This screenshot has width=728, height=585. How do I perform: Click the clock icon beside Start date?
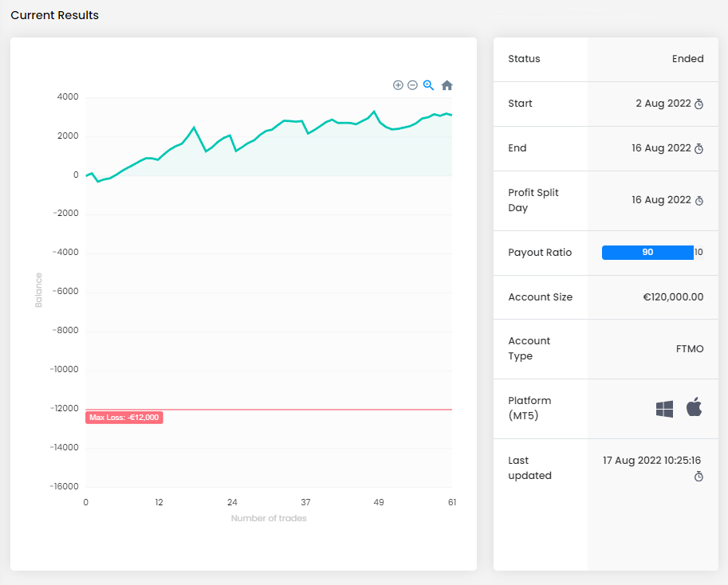pos(699,104)
